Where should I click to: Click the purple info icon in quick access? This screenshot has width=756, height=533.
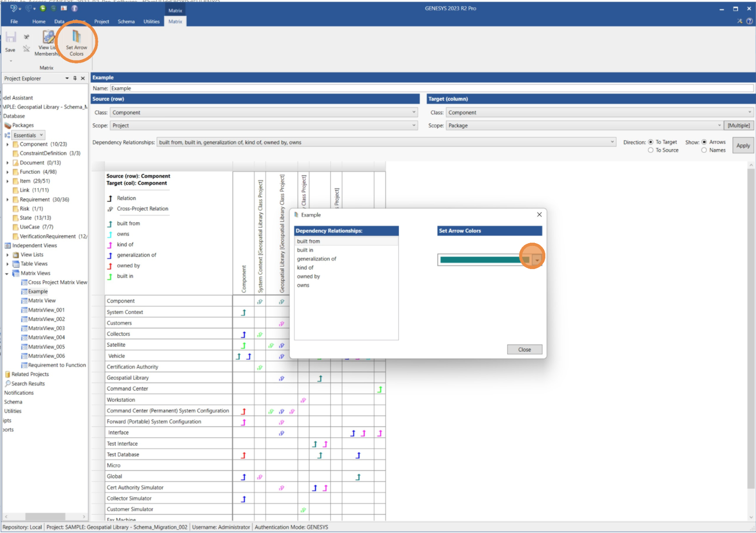click(x=74, y=8)
